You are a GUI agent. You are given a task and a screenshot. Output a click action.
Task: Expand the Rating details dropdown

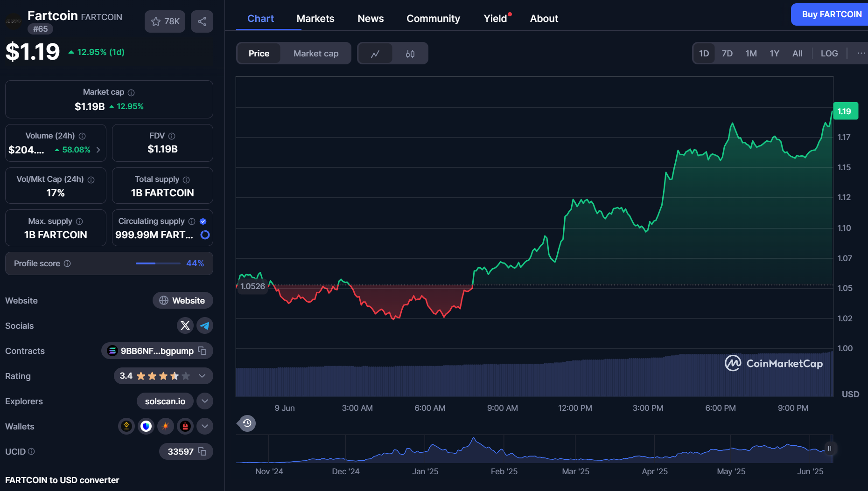click(x=202, y=376)
